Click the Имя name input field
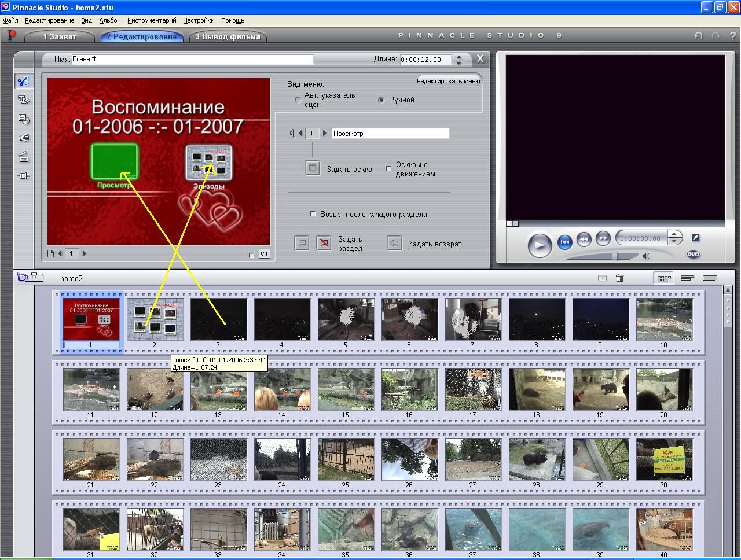741x560 pixels. (193, 59)
